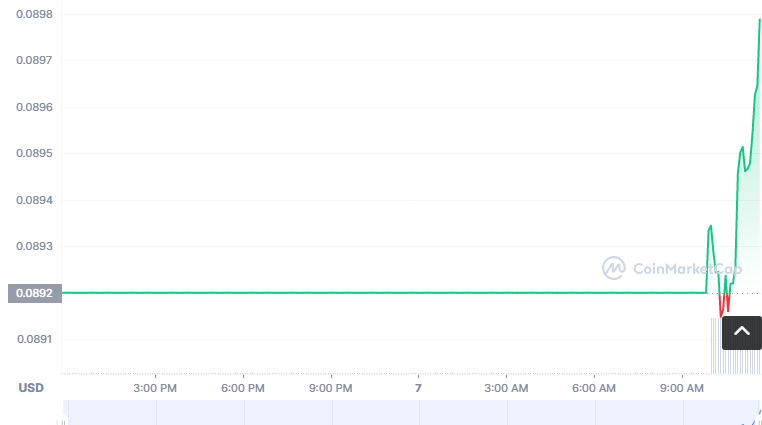Click the 0.0891 y-axis label
762x425 pixels.
coord(35,339)
